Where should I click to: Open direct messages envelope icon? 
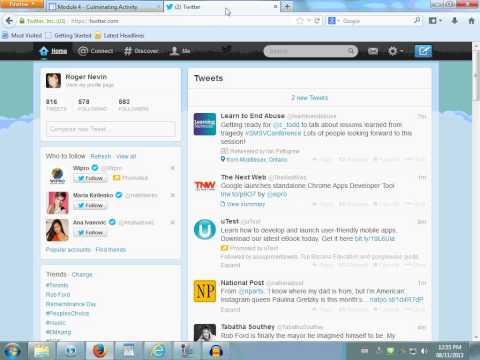coord(373,51)
